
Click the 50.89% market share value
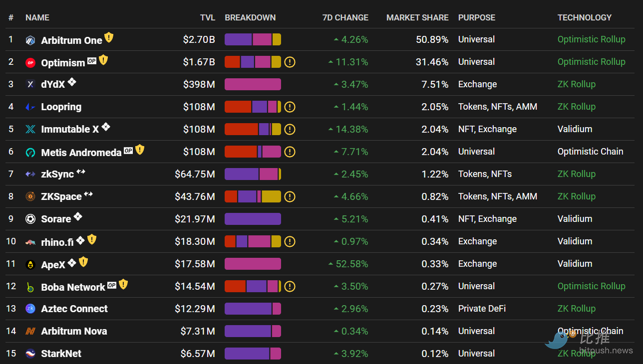432,39
